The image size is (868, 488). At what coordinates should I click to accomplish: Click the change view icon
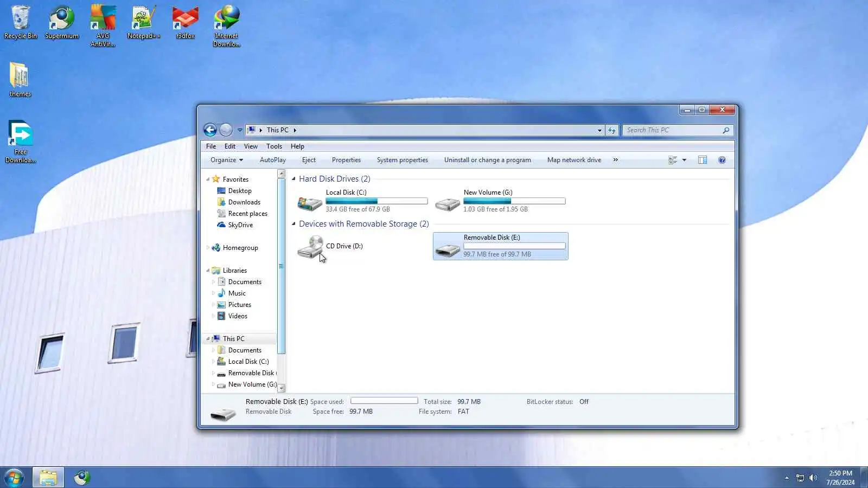pos(673,160)
